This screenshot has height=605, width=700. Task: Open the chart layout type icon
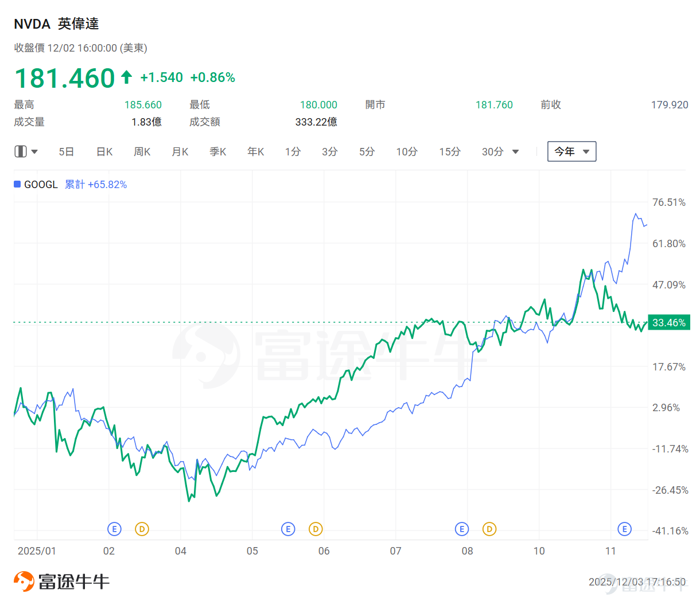tap(21, 151)
